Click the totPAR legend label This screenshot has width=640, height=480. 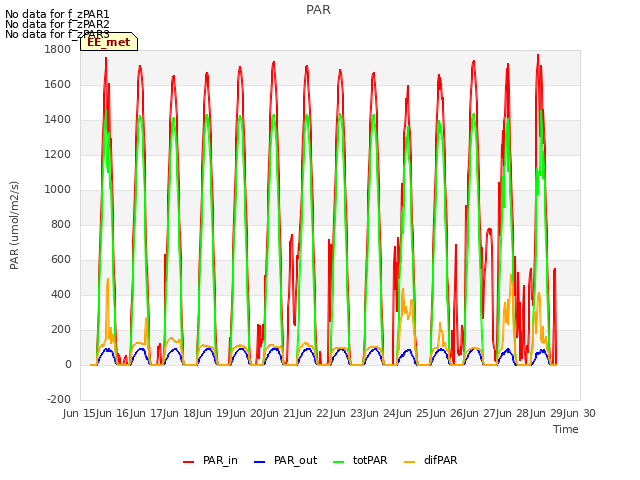370,460
